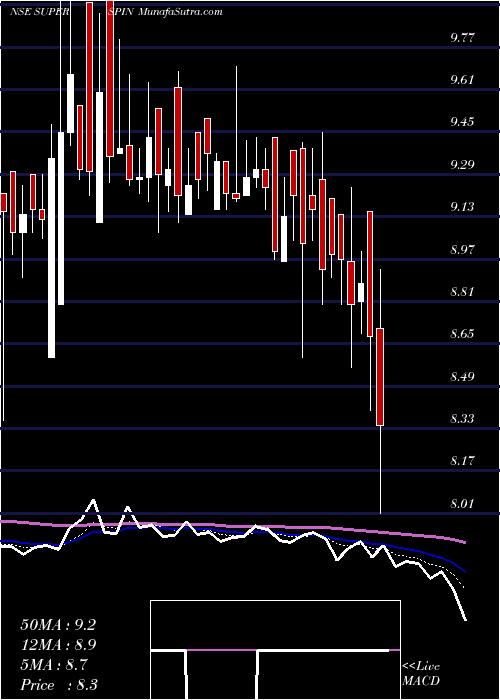Click the 9.61 price axis label
This screenshot has height=700, width=500.
(462, 80)
